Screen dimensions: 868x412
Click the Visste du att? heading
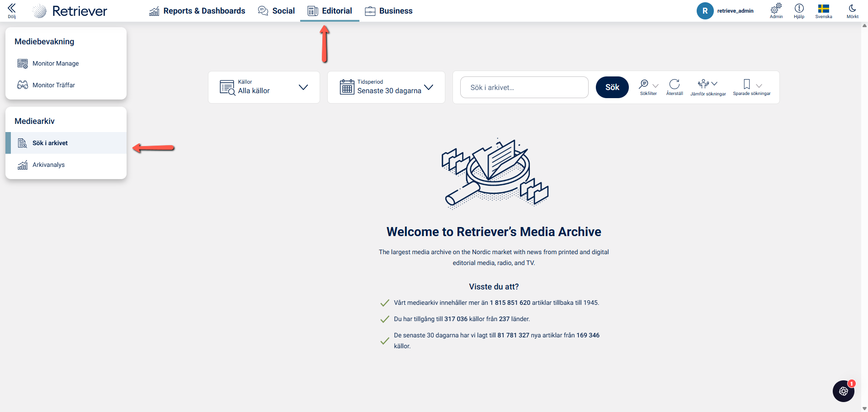coord(494,287)
